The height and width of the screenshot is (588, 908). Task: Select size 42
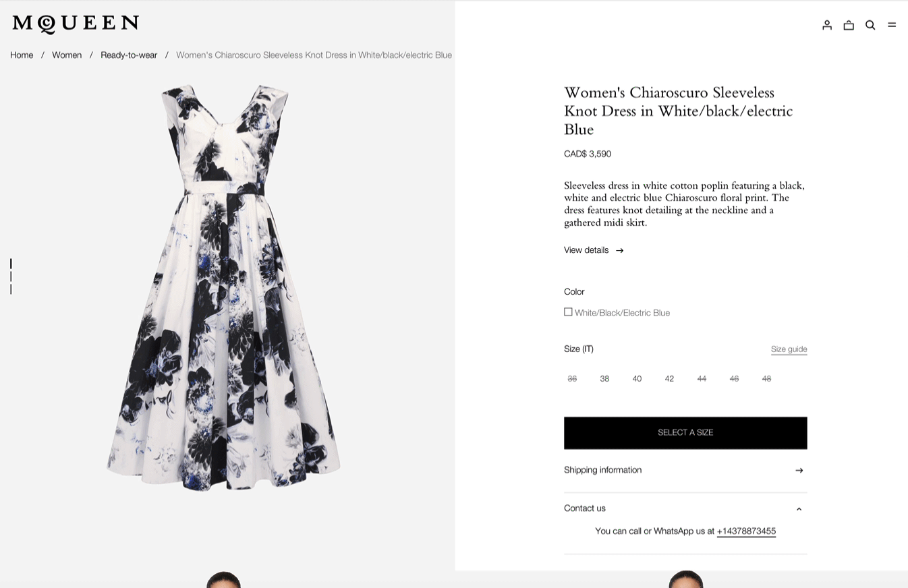669,379
